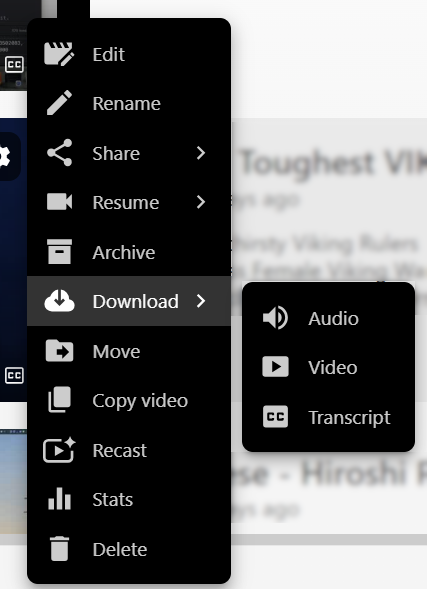Click the Archive box icon
The height and width of the screenshot is (589, 427).
(x=59, y=252)
